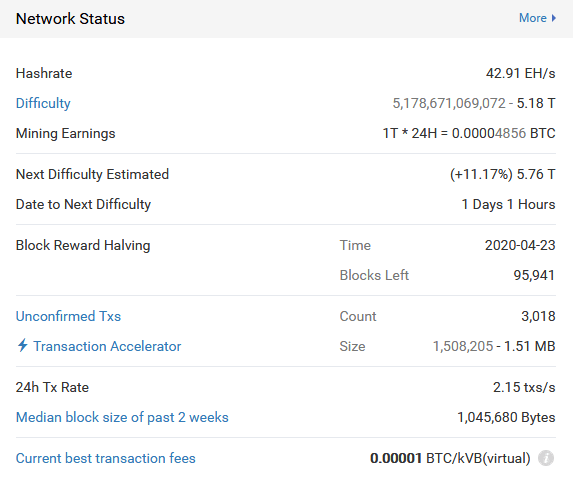Click the 1,045,680 Bytes value
Image resolution: width=573 pixels, height=482 pixels.
pyautogui.click(x=506, y=417)
